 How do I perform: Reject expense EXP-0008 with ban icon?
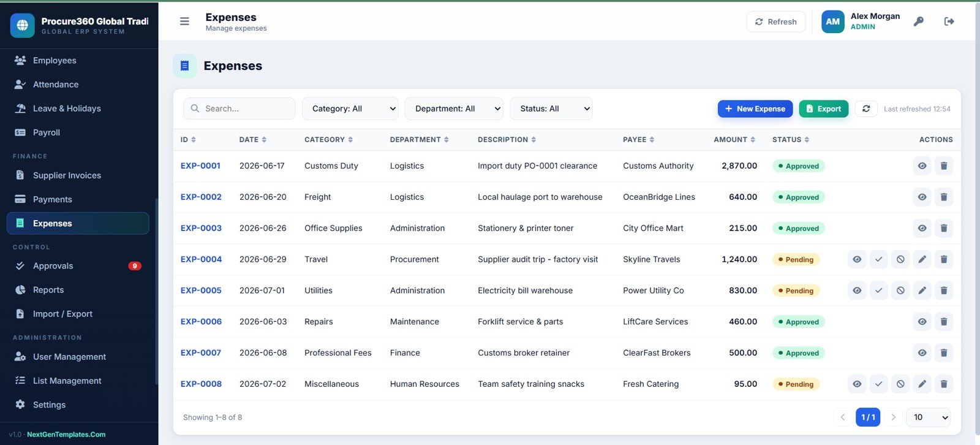click(900, 384)
